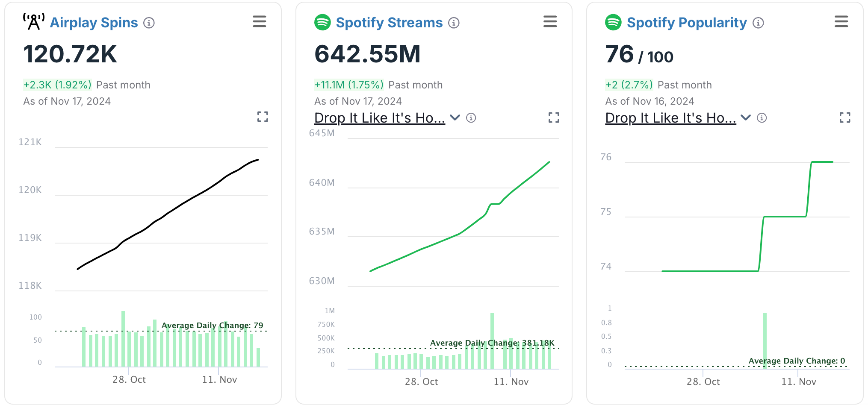Image resolution: width=868 pixels, height=405 pixels.
Task: Click the Airplay antenna icon
Action: pyautogui.click(x=34, y=22)
